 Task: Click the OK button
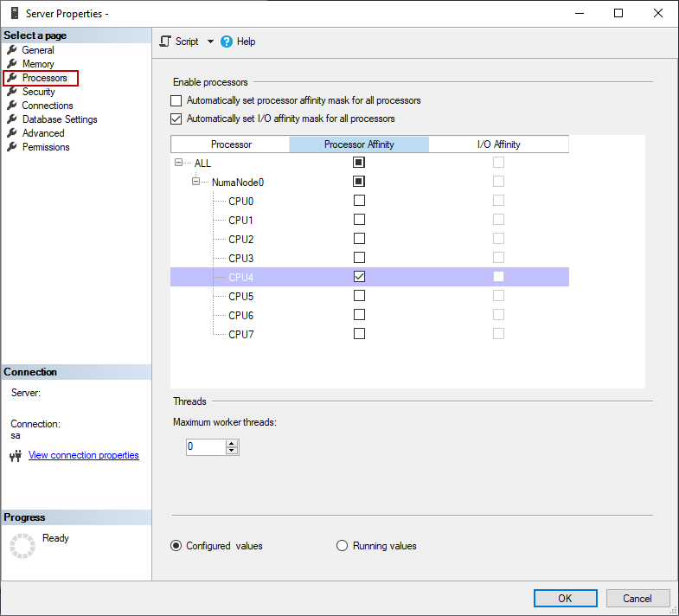[x=565, y=598]
